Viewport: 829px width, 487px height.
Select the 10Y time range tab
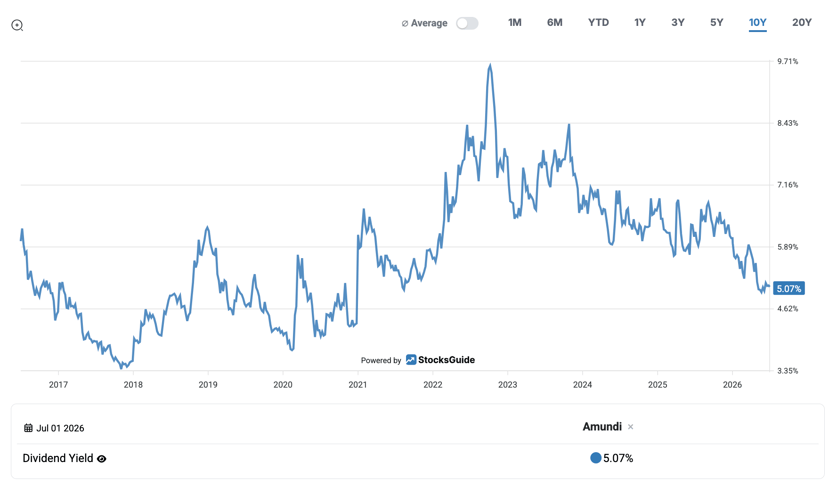[758, 23]
